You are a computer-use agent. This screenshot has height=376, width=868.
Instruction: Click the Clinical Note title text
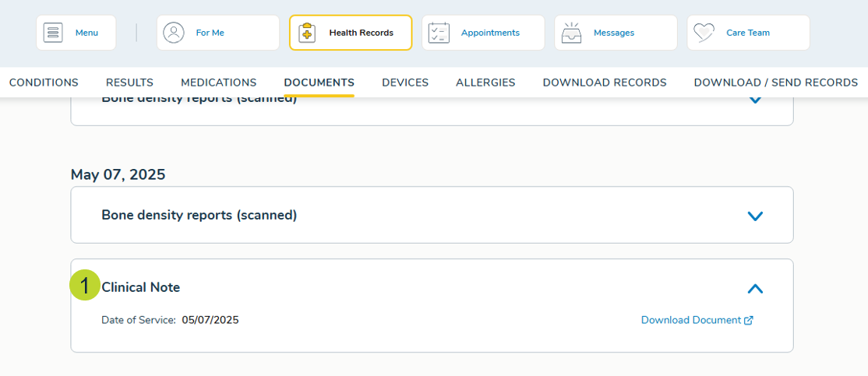[x=141, y=287]
